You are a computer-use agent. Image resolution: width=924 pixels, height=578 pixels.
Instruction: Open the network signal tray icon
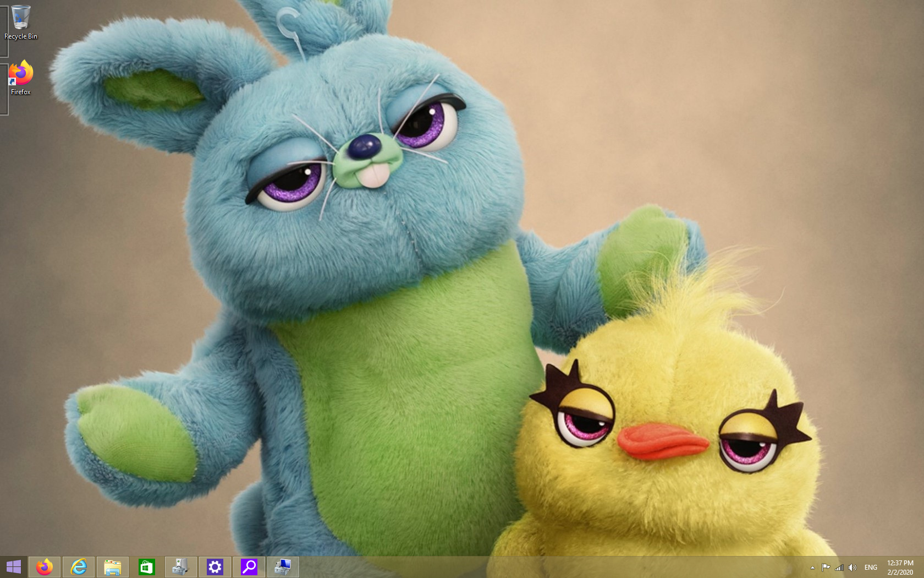point(839,568)
